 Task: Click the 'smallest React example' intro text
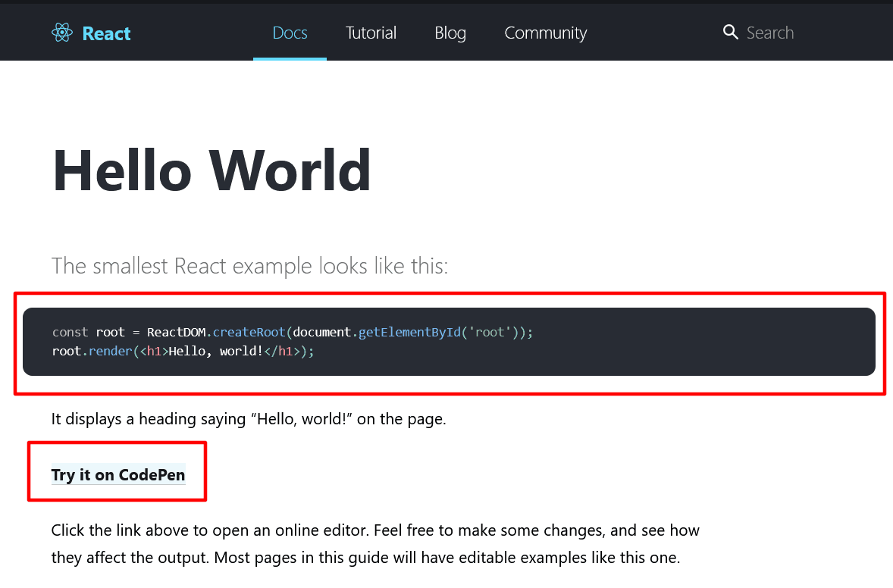click(249, 266)
